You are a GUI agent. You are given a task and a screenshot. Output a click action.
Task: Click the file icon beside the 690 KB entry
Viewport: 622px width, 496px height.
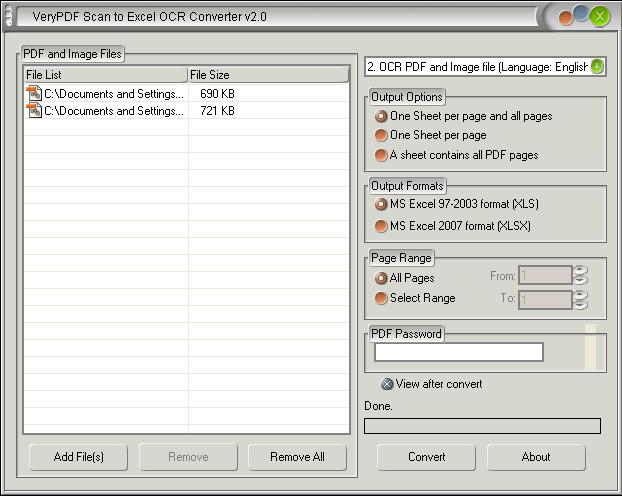(34, 94)
